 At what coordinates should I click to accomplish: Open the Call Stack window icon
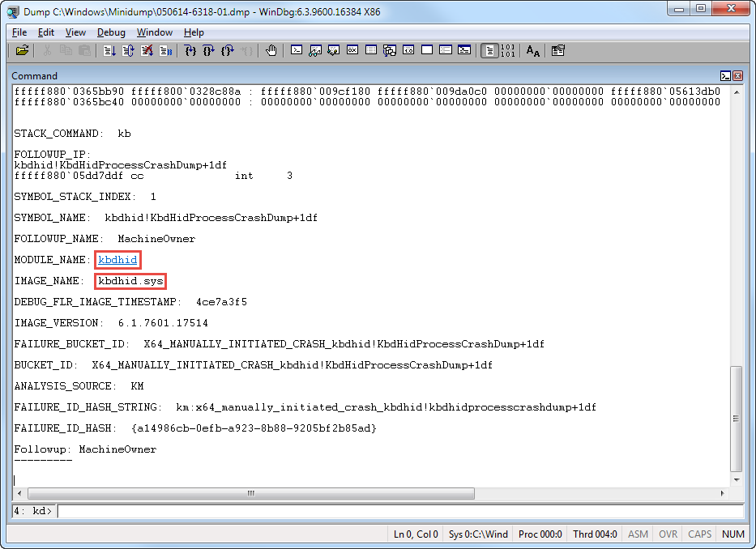[390, 50]
